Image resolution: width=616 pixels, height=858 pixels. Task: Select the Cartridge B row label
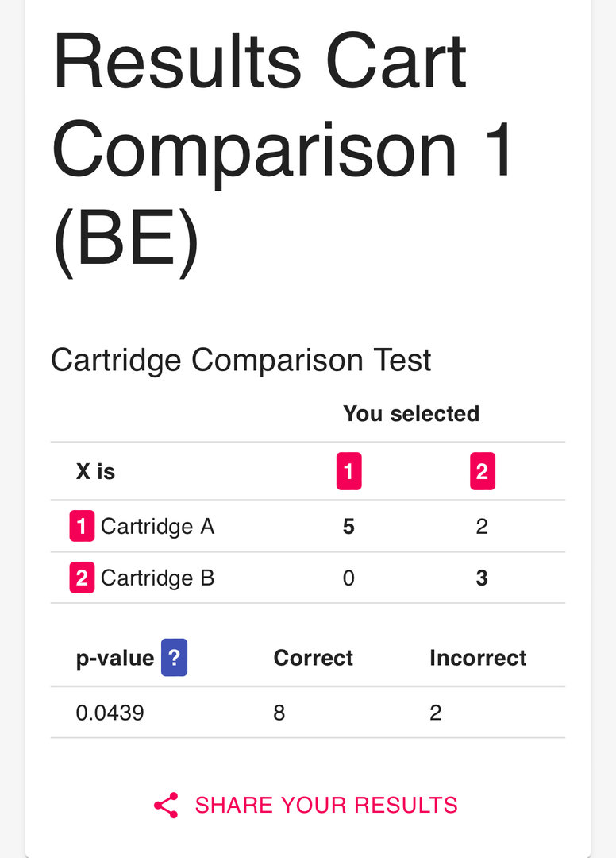157,578
